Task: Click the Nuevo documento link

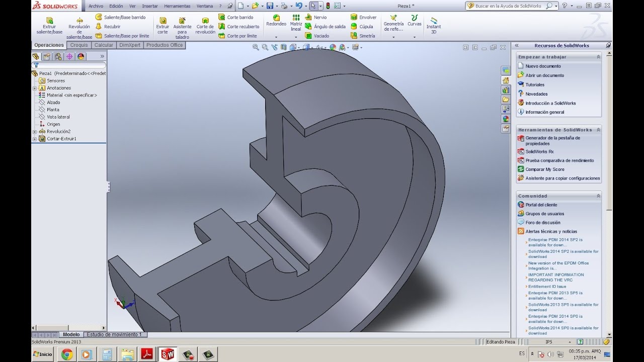Action: pos(543,66)
